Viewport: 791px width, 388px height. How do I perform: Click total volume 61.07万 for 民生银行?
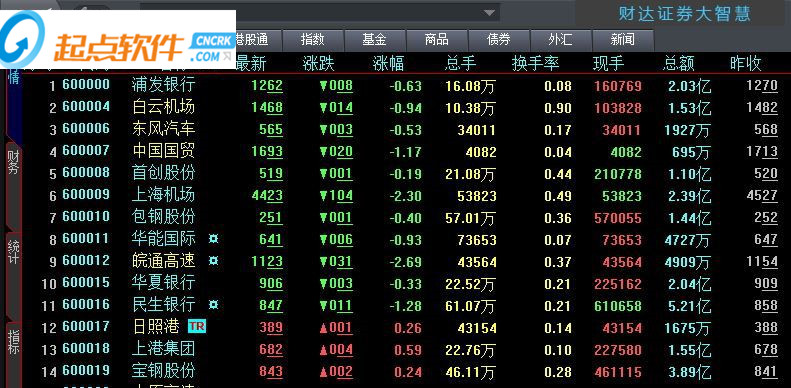(470, 306)
